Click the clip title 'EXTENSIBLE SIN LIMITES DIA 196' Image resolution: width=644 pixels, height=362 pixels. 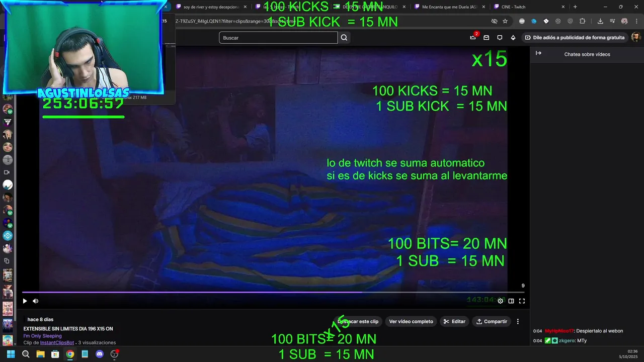pos(68,329)
